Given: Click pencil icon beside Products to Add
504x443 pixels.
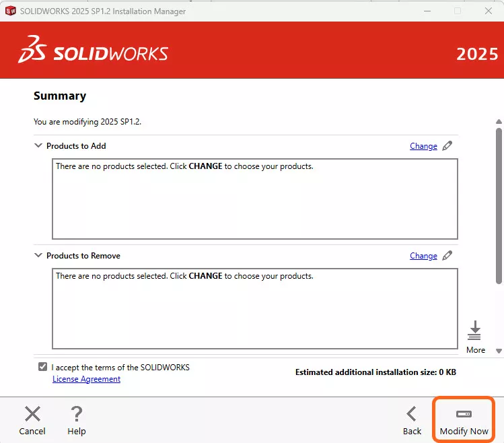Looking at the screenshot, I should coord(447,145).
